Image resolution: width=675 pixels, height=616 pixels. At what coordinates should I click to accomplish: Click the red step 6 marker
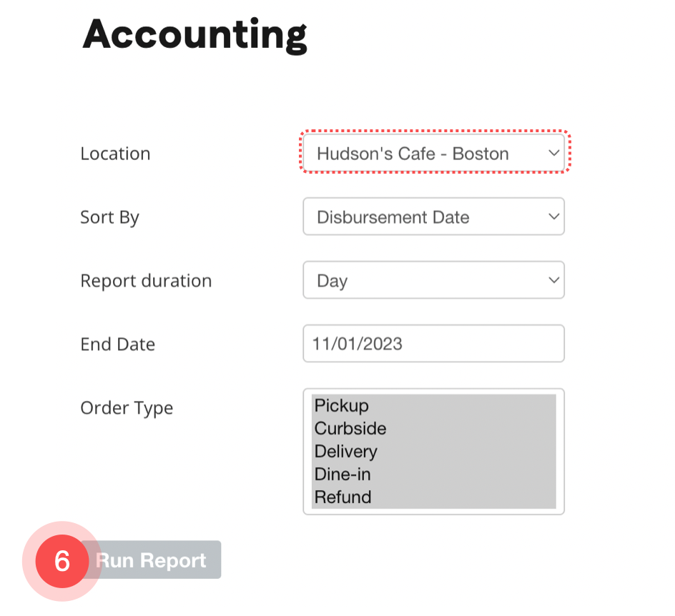point(62,561)
